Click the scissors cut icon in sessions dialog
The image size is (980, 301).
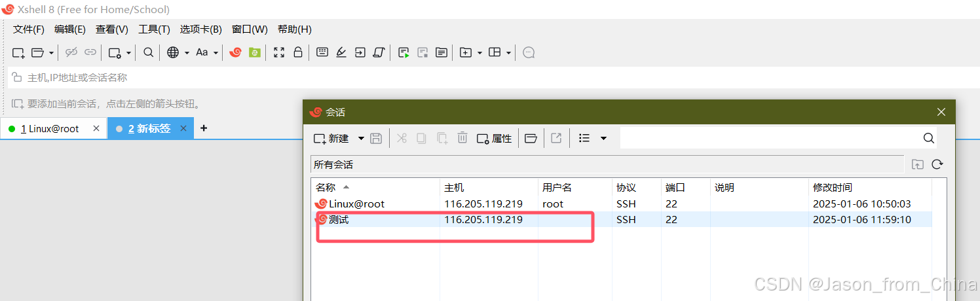402,138
